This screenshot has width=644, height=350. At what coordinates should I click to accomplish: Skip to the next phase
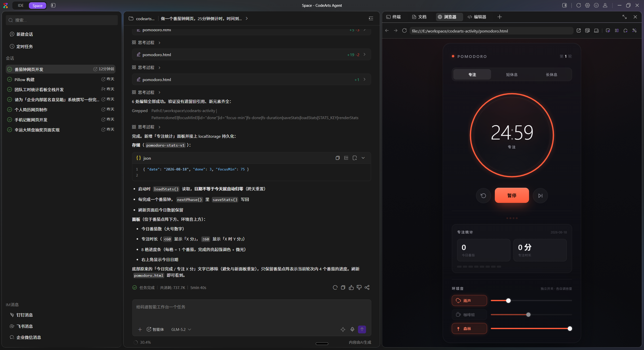click(540, 196)
